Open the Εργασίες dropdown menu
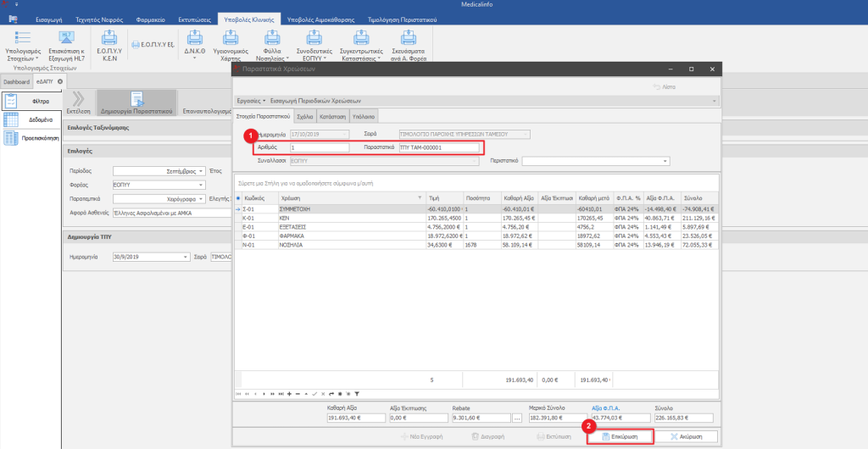Screen dimensions: 868x449 pyautogui.click(x=251, y=100)
